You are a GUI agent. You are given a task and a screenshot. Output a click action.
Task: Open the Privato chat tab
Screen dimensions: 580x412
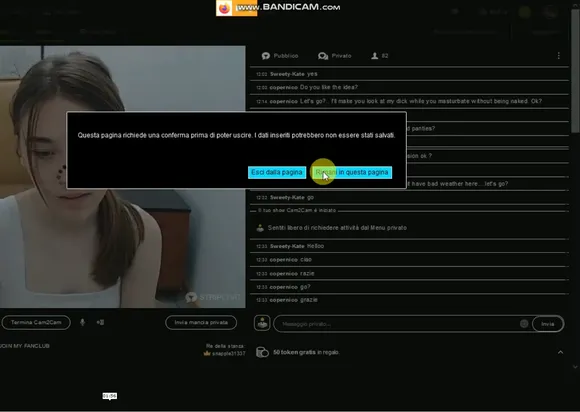coord(335,56)
